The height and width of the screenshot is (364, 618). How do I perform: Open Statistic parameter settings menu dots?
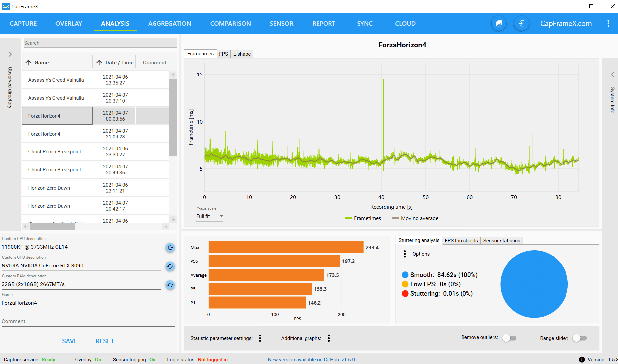[x=260, y=338]
